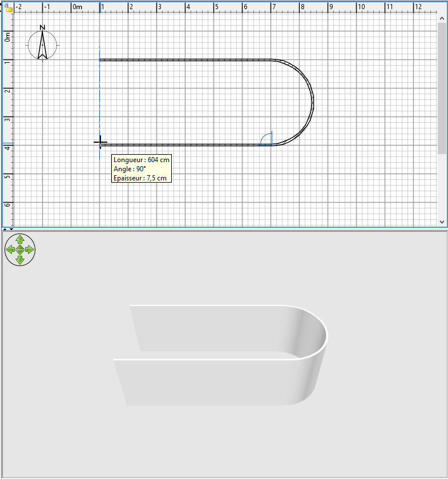Click the '0m' label on vertical ruler

click(7, 37)
